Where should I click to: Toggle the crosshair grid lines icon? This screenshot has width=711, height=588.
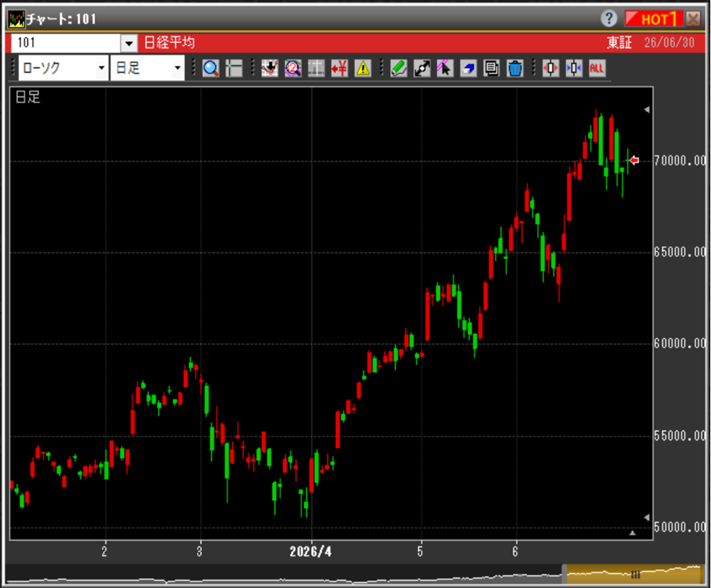click(x=234, y=69)
